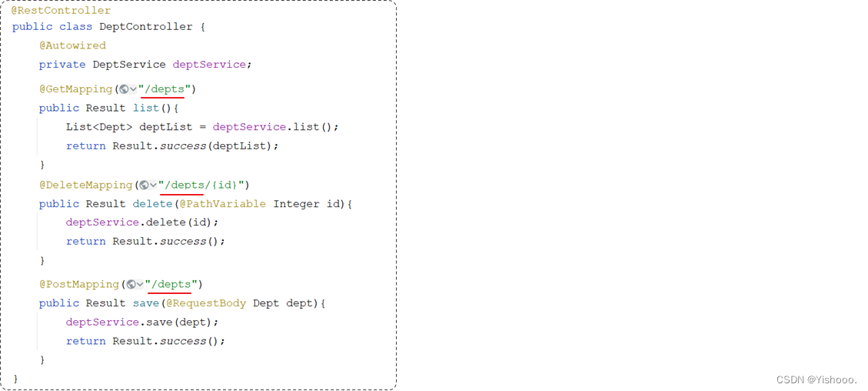
Task: Click the deptService field declaration
Action: [209, 64]
